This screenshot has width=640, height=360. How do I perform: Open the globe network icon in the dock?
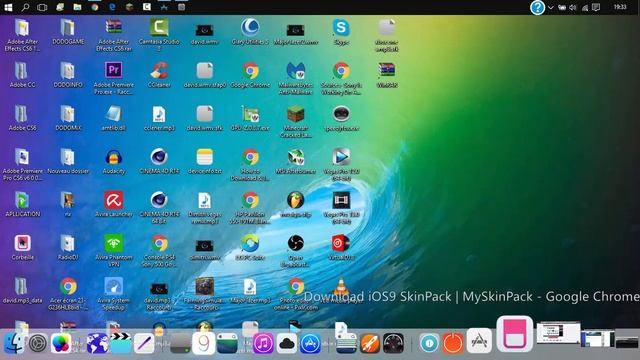click(x=97, y=344)
